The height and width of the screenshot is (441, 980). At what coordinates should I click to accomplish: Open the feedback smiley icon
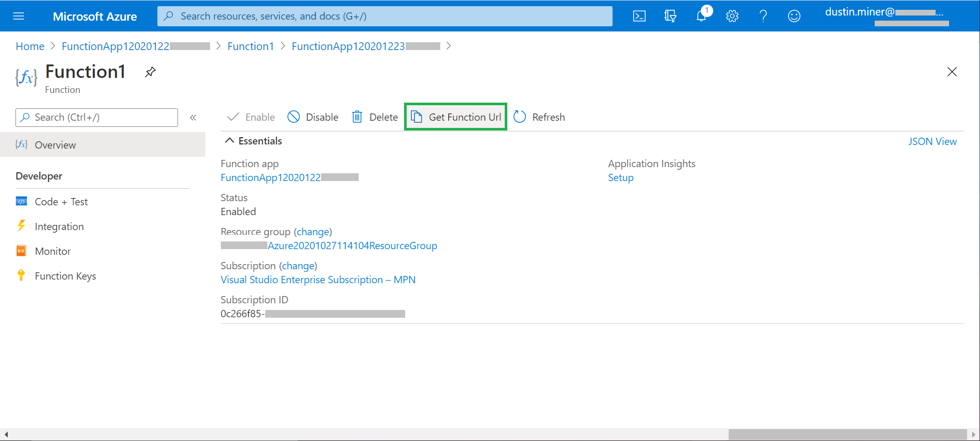pyautogui.click(x=794, y=16)
